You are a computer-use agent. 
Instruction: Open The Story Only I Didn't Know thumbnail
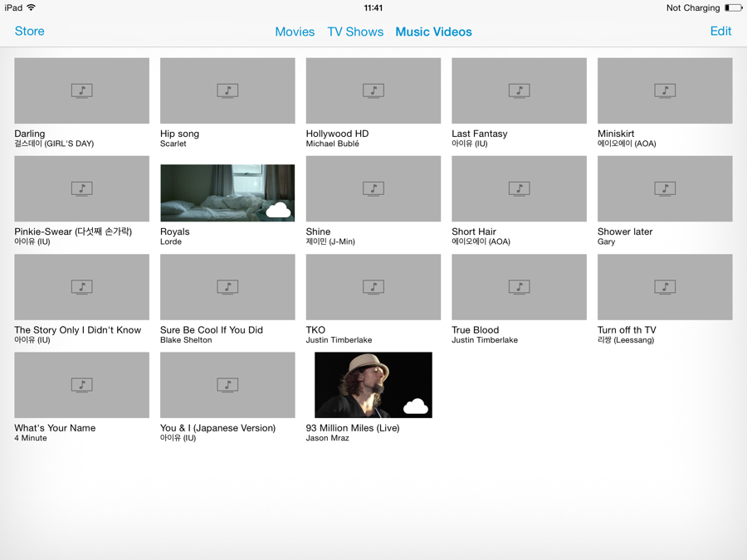[81, 287]
